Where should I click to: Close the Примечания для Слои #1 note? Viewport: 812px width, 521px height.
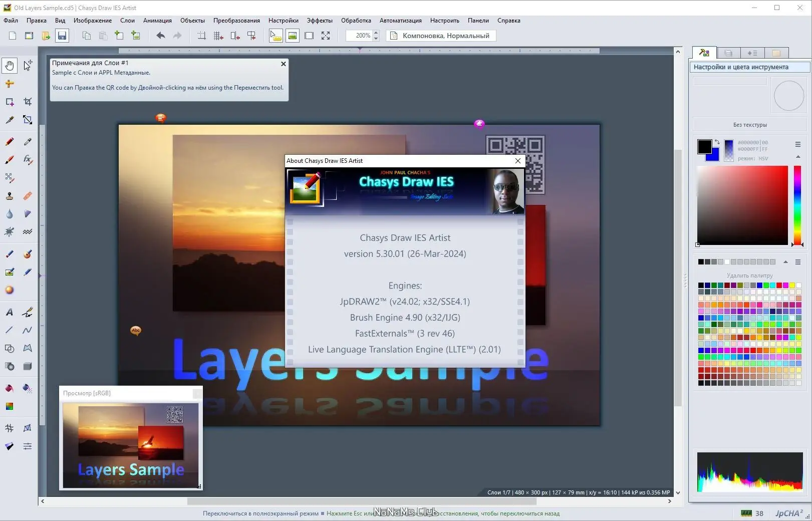pyautogui.click(x=284, y=64)
